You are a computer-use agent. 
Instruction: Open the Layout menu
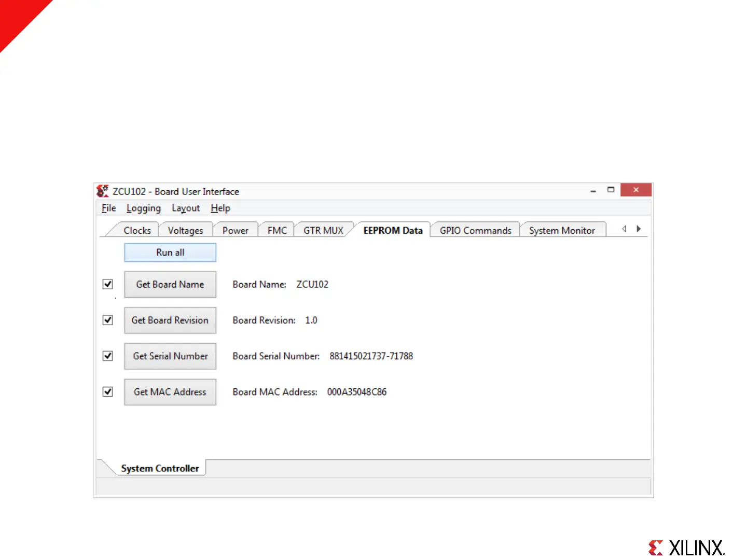(x=186, y=208)
